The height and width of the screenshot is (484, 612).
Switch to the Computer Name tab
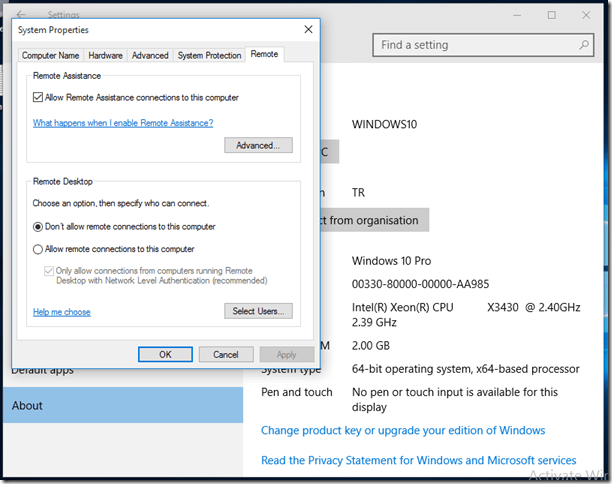pyautogui.click(x=51, y=56)
